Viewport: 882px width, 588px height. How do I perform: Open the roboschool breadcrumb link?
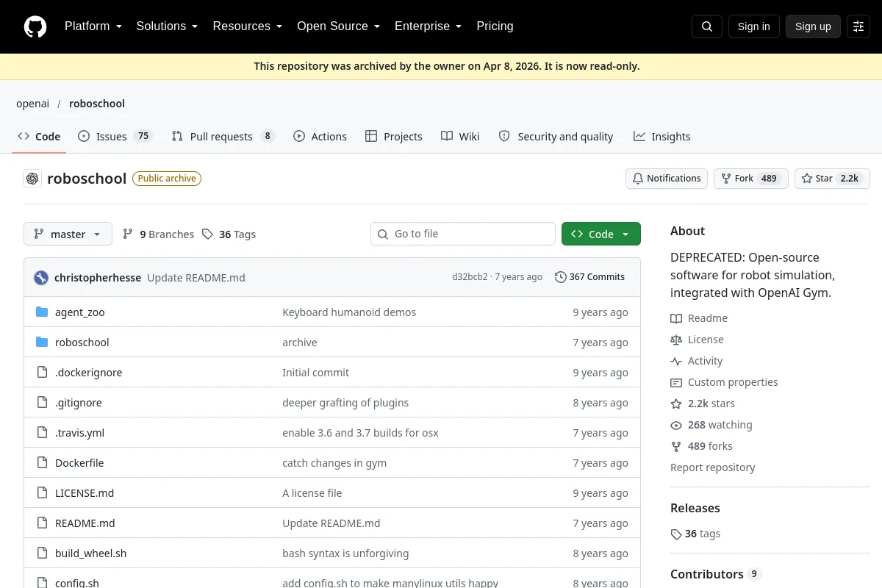(x=97, y=104)
